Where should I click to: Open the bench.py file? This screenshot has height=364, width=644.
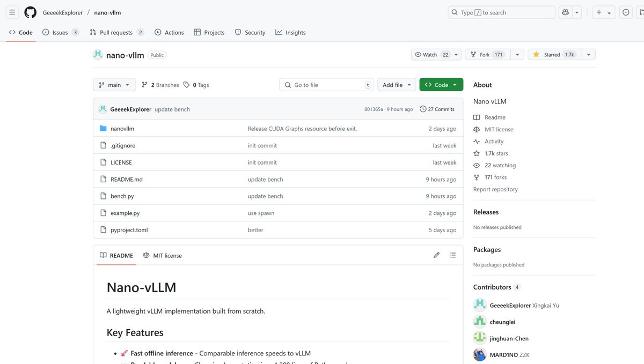pos(122,196)
